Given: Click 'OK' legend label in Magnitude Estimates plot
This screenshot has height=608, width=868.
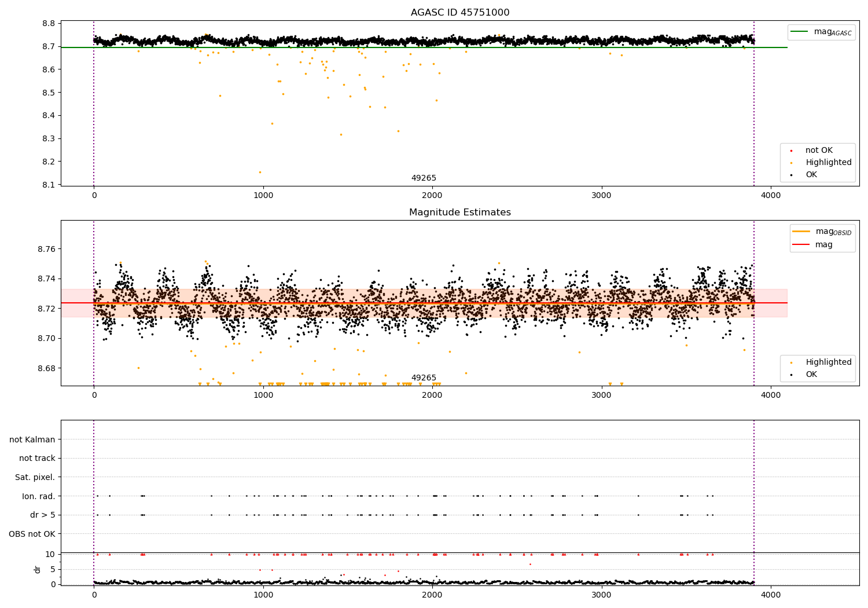Looking at the screenshot, I should 811,375.
